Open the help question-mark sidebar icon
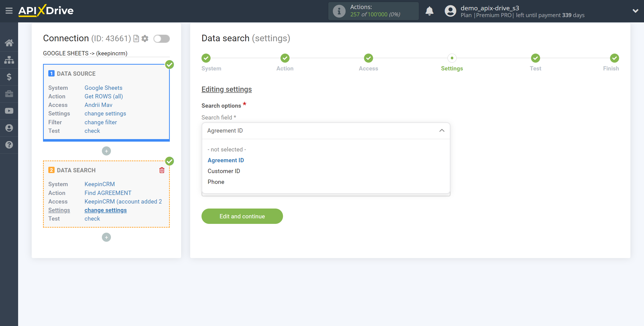Screen dimensions: 644x326 click(x=9, y=145)
